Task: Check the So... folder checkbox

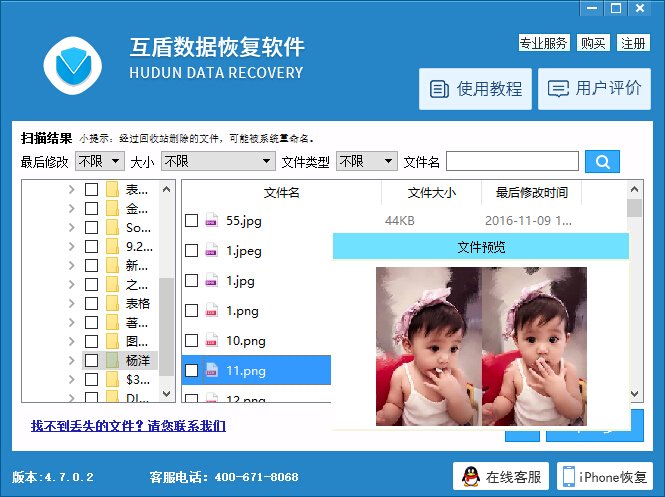Action: [91, 227]
